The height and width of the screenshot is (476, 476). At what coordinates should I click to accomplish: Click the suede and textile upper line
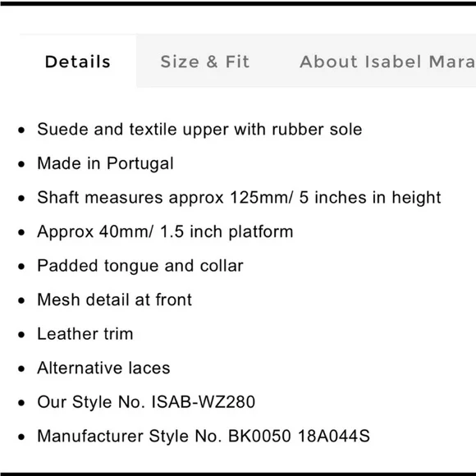point(199,130)
